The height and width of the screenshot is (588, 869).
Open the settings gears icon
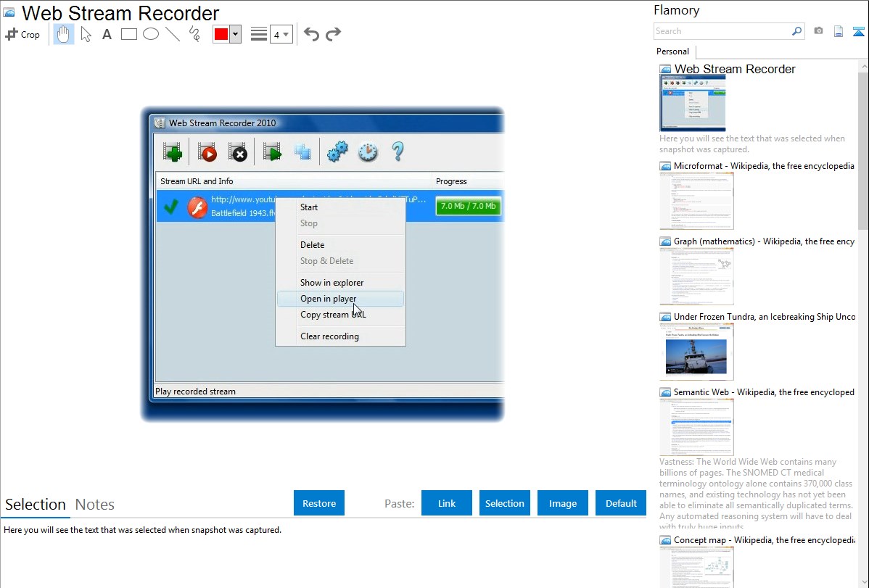pos(337,152)
